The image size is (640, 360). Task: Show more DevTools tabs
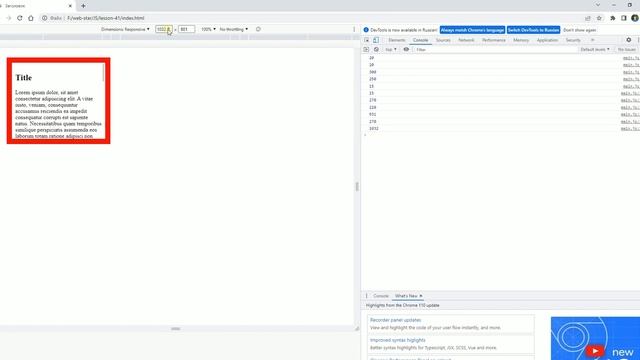tap(593, 40)
